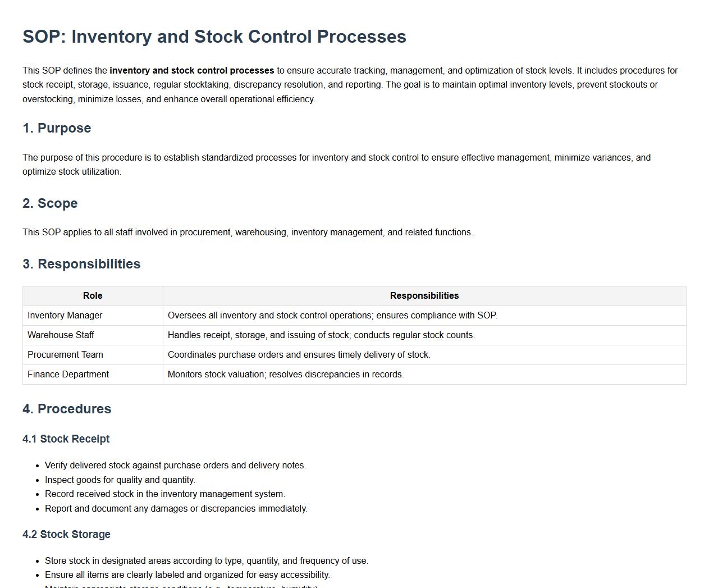This screenshot has width=709, height=588.
Task: Click the 'Role' table column header
Action: [x=93, y=296]
